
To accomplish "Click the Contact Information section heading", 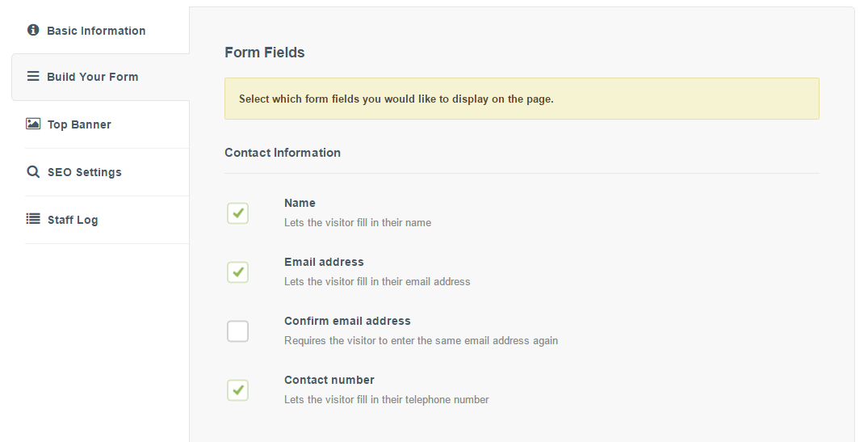I will point(283,153).
